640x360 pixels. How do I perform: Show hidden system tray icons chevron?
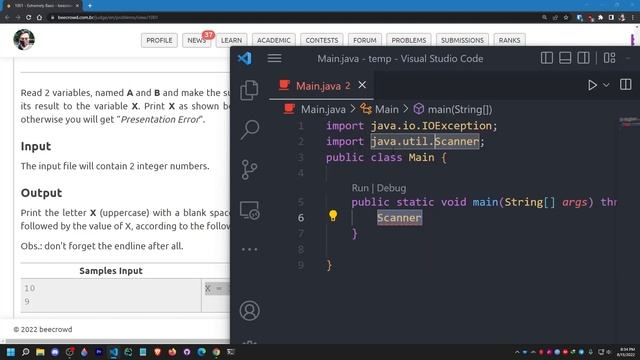pos(517,352)
